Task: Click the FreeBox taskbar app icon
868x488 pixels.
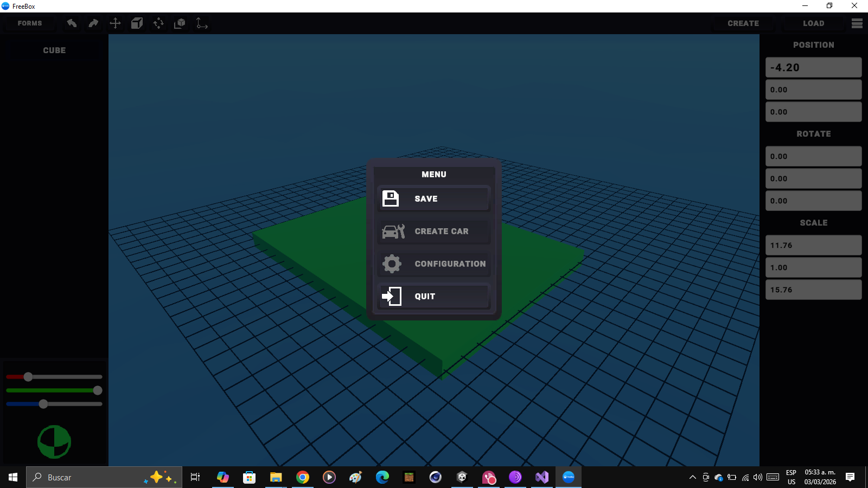Action: point(569,477)
